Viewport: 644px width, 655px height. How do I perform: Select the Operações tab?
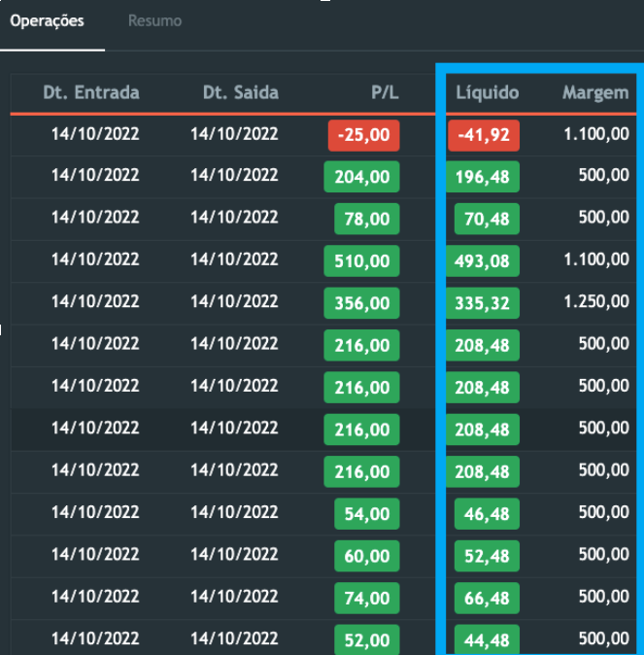pos(47,20)
